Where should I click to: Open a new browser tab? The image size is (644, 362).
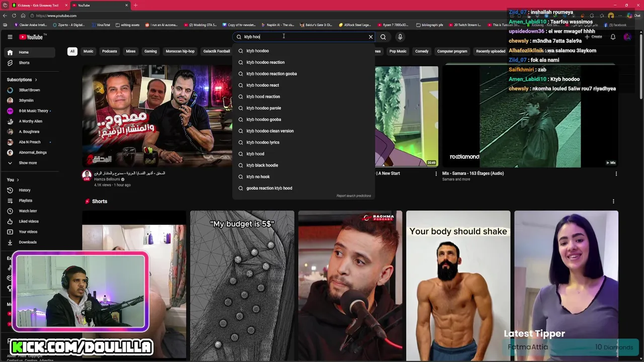pyautogui.click(x=135, y=5)
